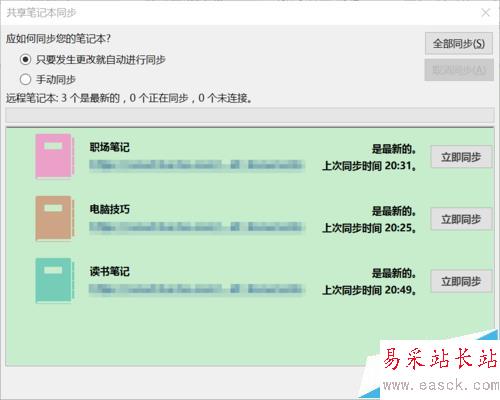Click the 电脑技巧 notebook name
Image resolution: width=500 pixels, height=400 pixels.
pos(109,209)
